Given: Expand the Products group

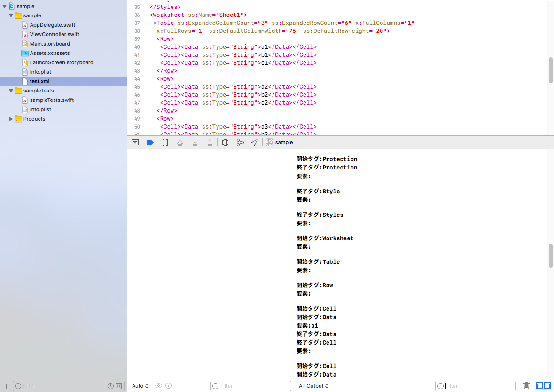Looking at the screenshot, I should 10,119.
